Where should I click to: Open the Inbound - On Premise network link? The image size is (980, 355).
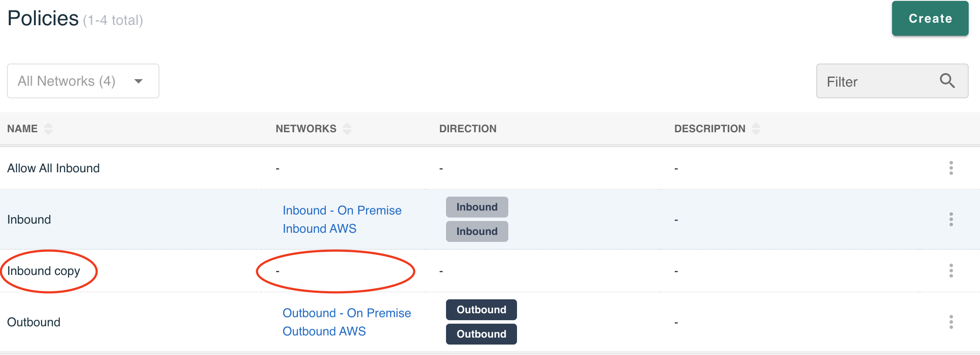(342, 210)
